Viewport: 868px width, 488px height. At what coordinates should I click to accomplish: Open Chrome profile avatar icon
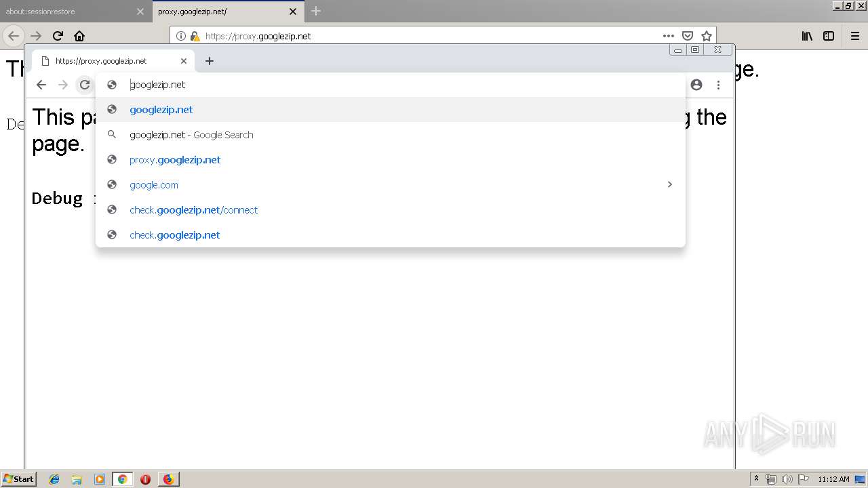[696, 85]
